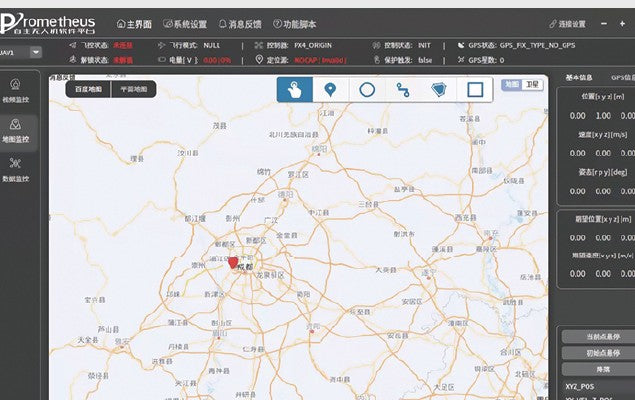Click the 解锁状态 status icon

click(72, 60)
